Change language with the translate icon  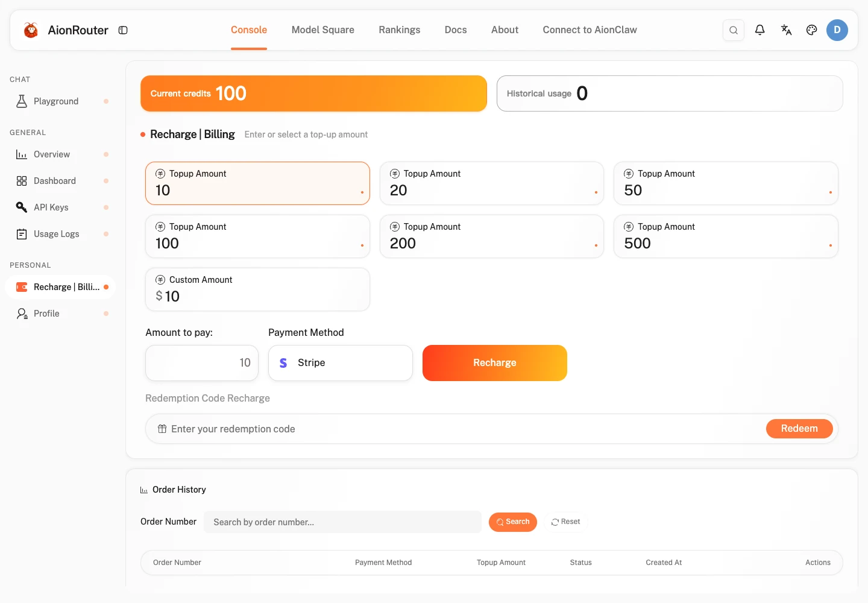[x=786, y=30]
